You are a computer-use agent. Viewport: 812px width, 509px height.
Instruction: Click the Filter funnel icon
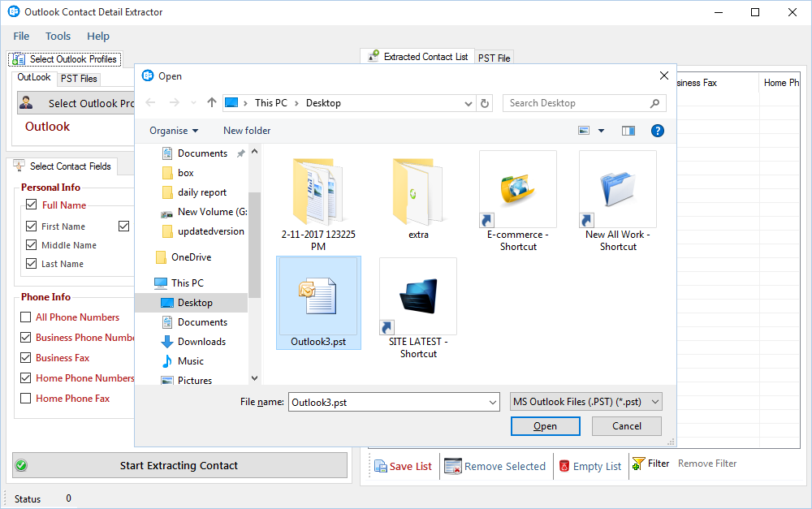[x=638, y=464]
